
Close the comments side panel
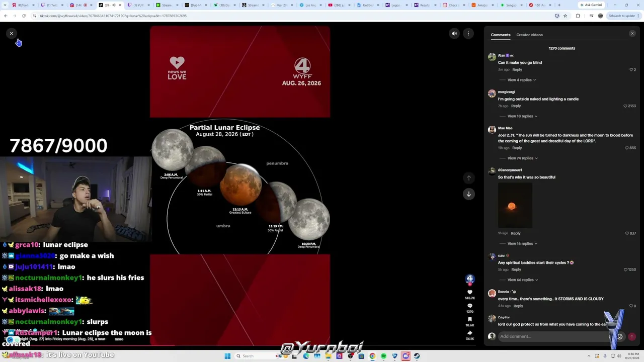coord(632,34)
